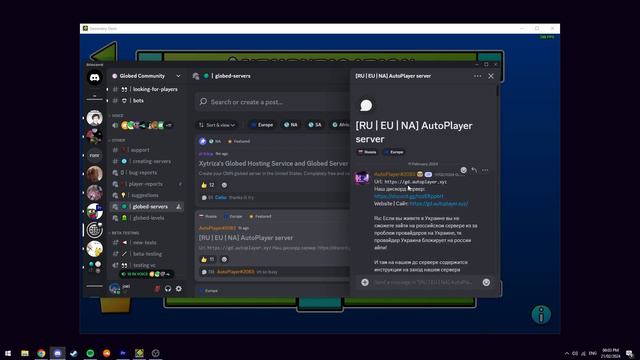
Task: Add a reaction to the AutoPlayer message
Action: [463, 170]
